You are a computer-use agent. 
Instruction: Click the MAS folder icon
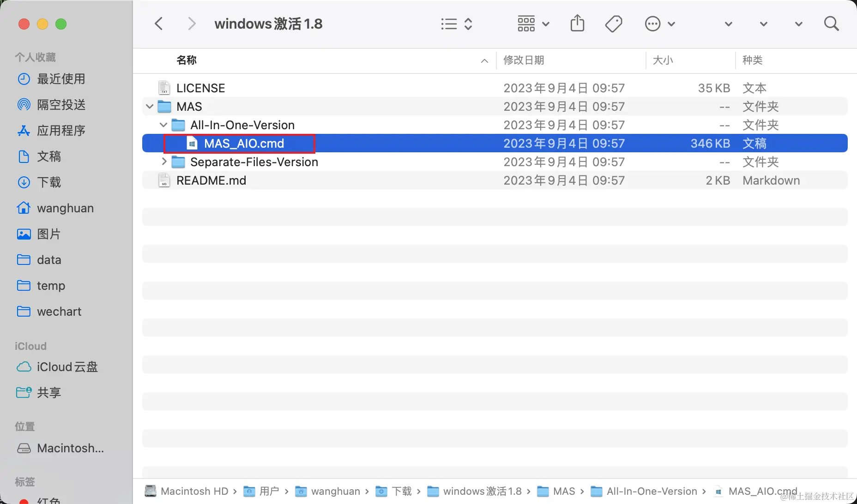(x=164, y=107)
